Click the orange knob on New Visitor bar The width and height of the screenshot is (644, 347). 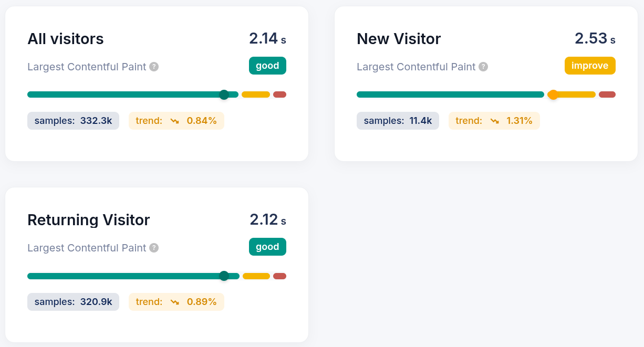coord(553,94)
